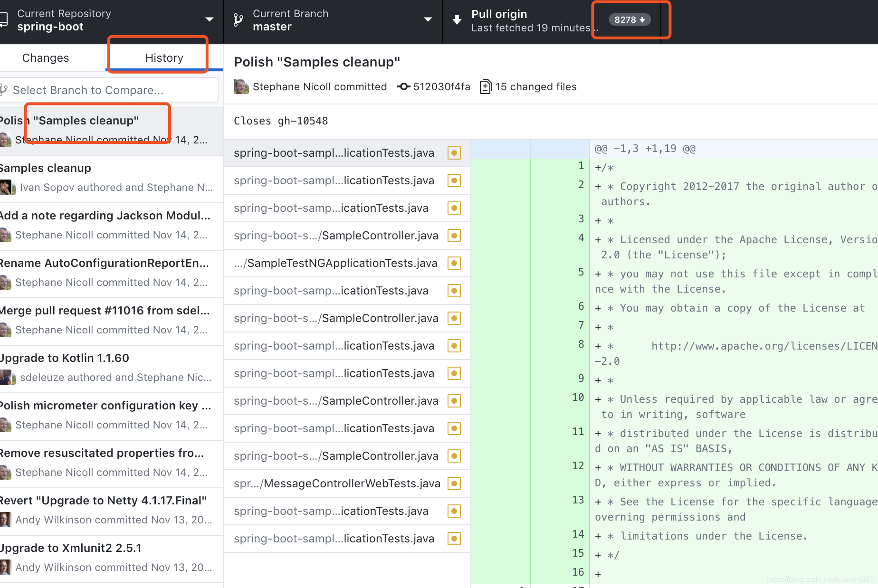Click the branch icon in Current Branch

[x=239, y=20]
